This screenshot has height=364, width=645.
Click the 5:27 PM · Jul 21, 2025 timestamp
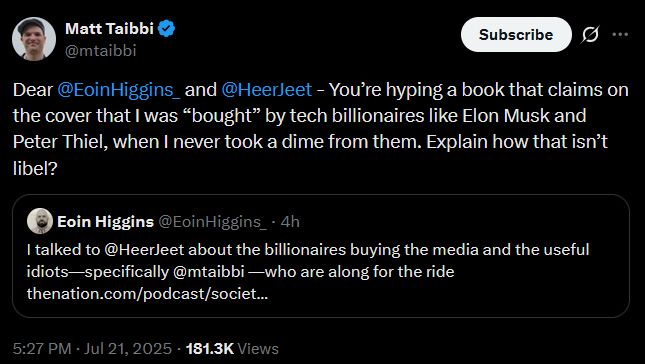point(92,349)
